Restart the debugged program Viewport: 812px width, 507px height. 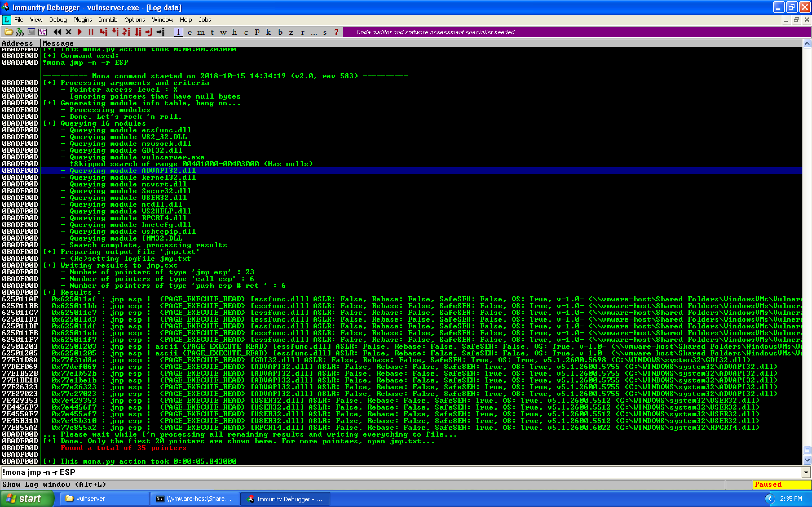point(57,32)
